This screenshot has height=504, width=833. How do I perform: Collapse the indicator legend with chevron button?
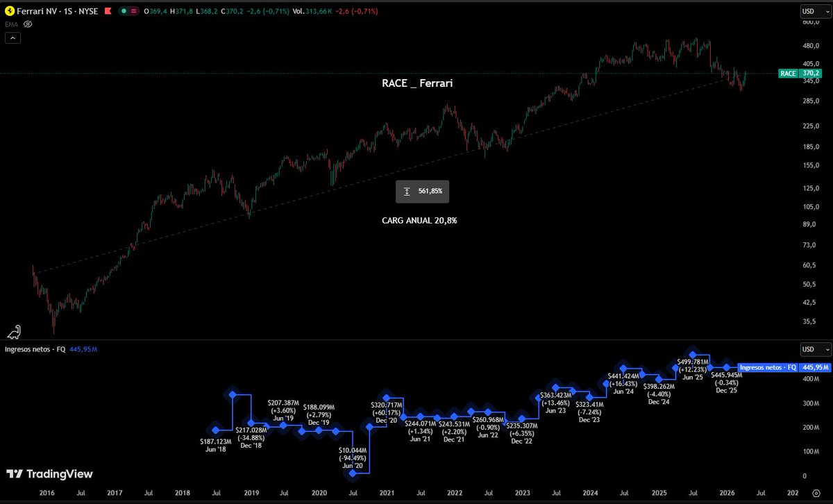pos(12,37)
